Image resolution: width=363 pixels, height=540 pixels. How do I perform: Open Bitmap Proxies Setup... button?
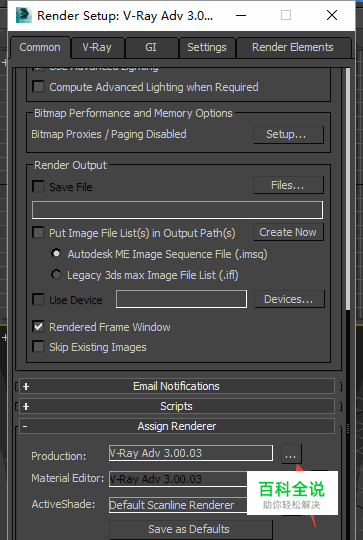pos(288,134)
